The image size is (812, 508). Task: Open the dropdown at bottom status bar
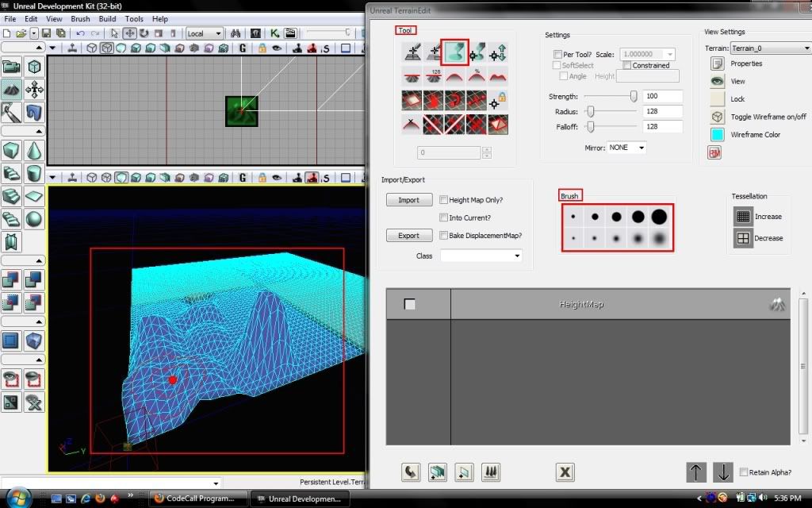[216, 483]
